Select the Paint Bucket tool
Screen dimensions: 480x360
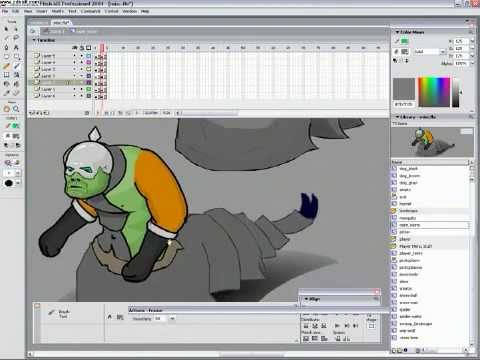coord(16,84)
